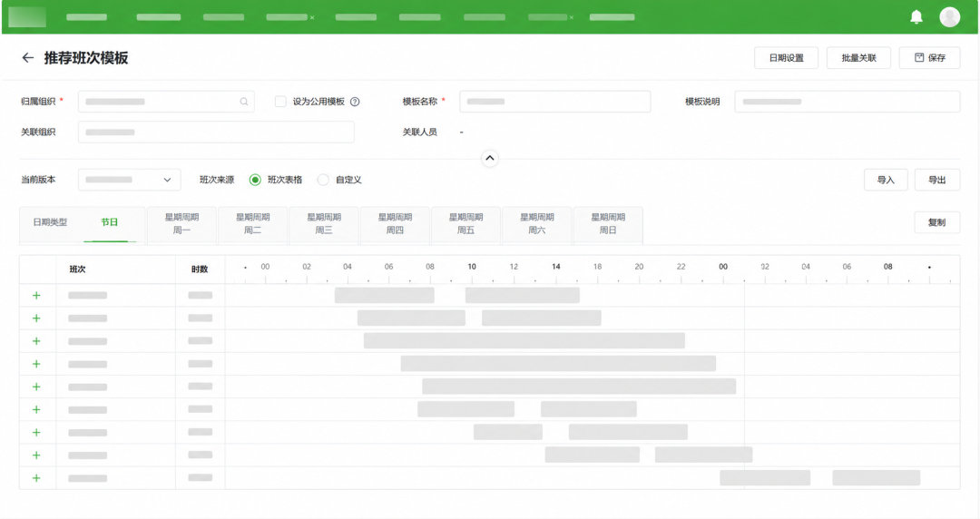This screenshot has width=980, height=519.
Task: Click the 批量关联 button
Action: pyautogui.click(x=858, y=57)
